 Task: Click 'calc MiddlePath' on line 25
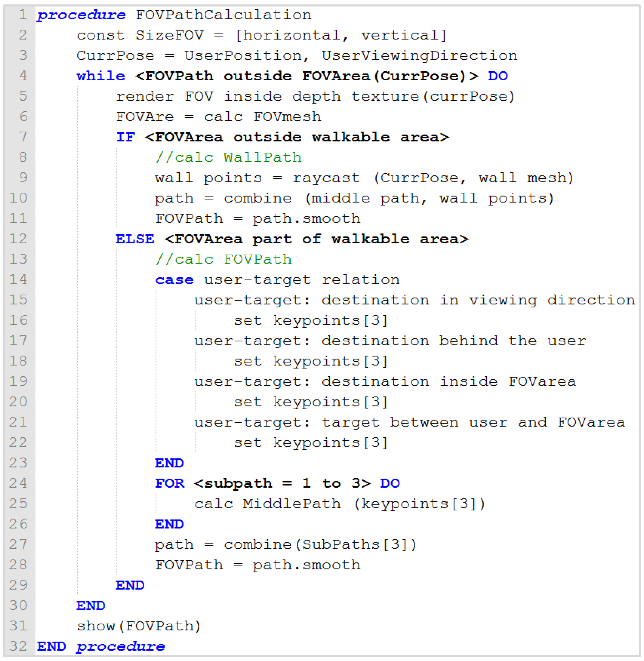(x=267, y=504)
